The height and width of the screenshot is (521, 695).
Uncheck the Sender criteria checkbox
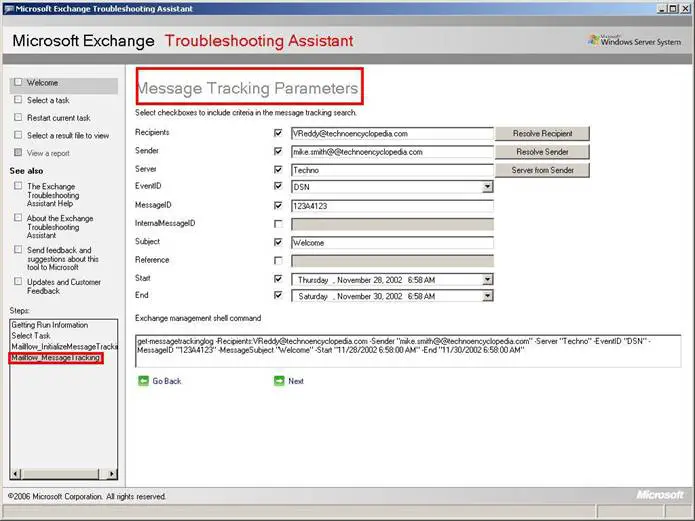click(278, 151)
